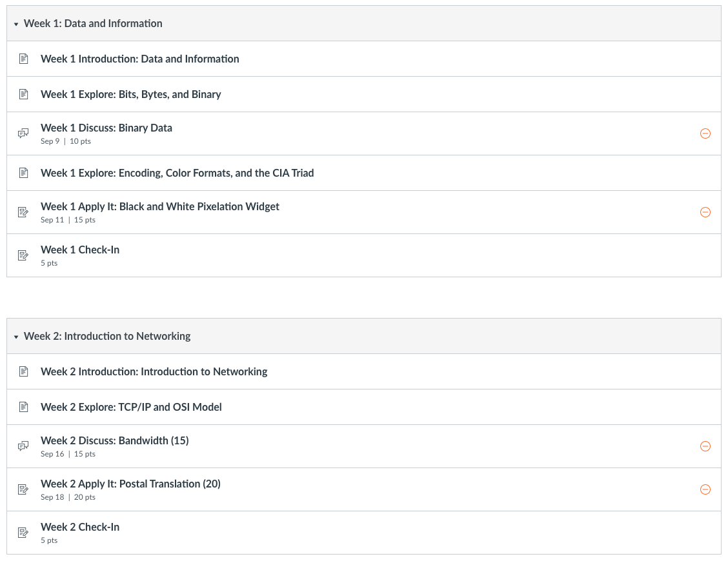This screenshot has height=561, width=728.
Task: Click the page icon beside Week 2 Explore: TCP/IP
Action: click(24, 406)
